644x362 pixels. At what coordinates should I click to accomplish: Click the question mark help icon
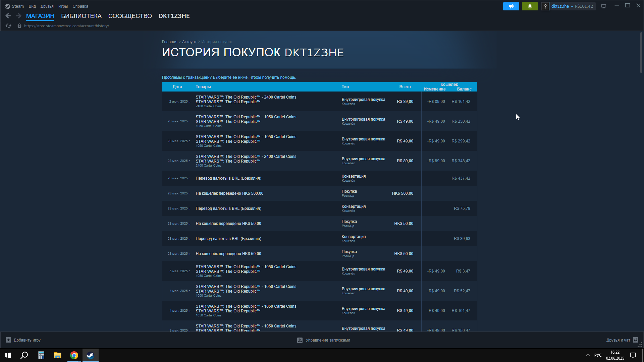[x=545, y=6]
